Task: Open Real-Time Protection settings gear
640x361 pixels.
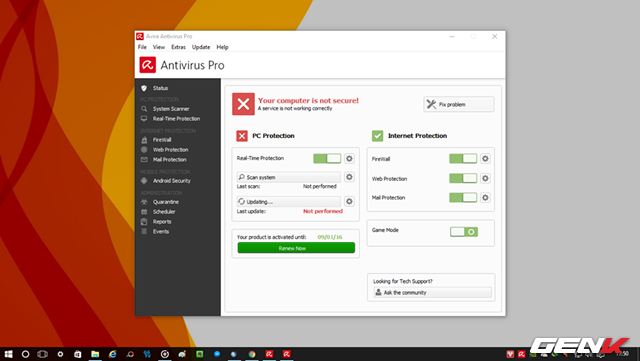Action: point(349,158)
